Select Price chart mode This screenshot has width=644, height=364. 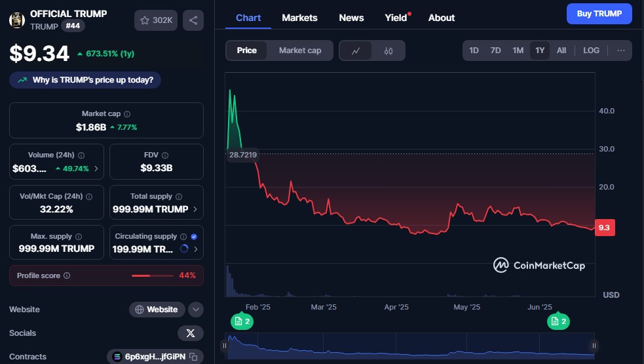(x=246, y=51)
